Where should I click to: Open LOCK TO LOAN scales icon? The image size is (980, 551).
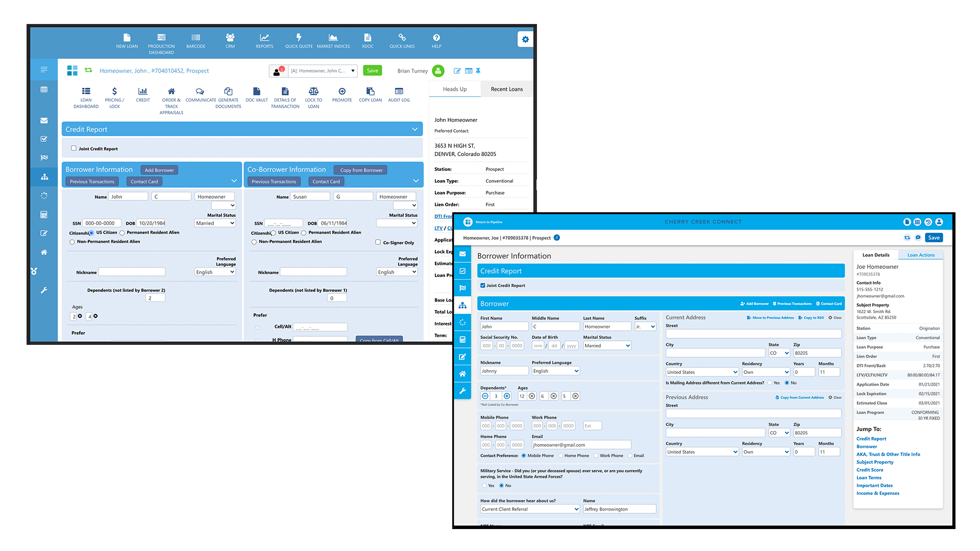click(313, 97)
